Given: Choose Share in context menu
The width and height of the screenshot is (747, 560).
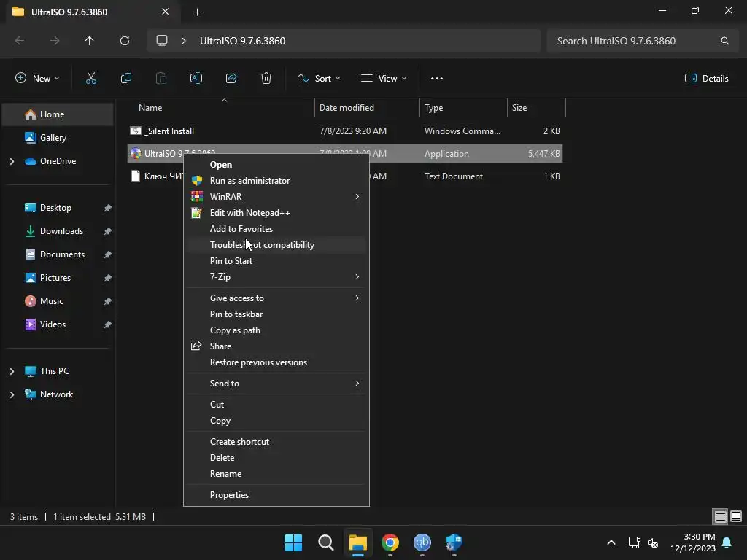Looking at the screenshot, I should (276, 346).
